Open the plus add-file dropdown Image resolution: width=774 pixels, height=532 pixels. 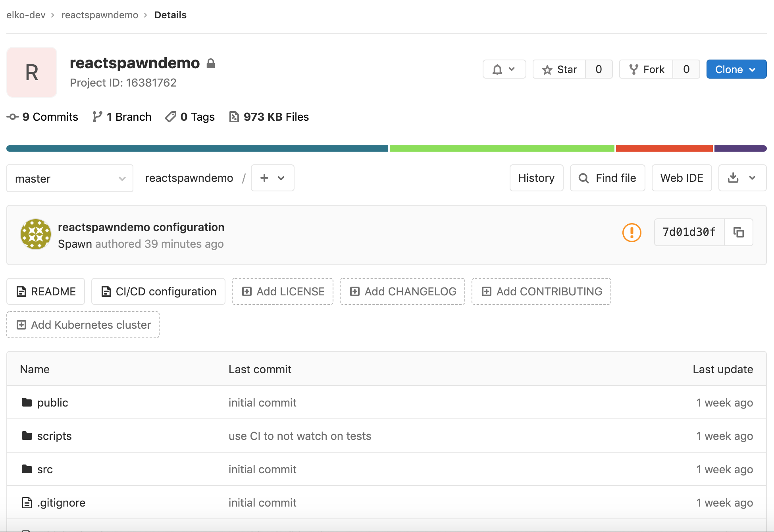272,178
